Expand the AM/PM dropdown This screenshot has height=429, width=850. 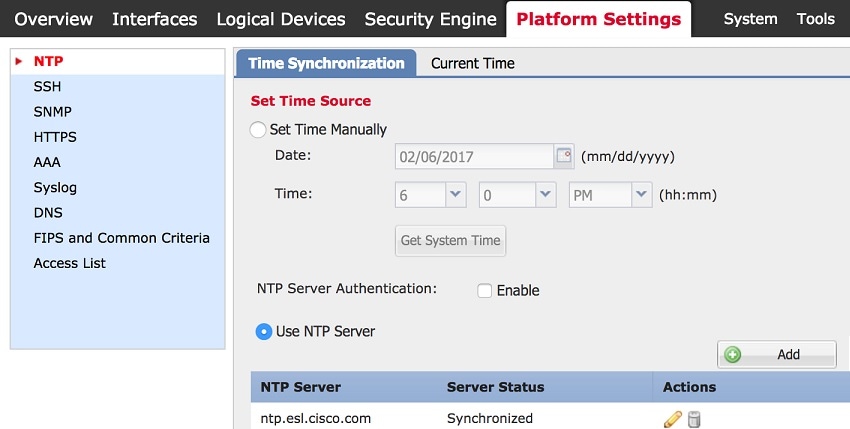[x=610, y=195]
